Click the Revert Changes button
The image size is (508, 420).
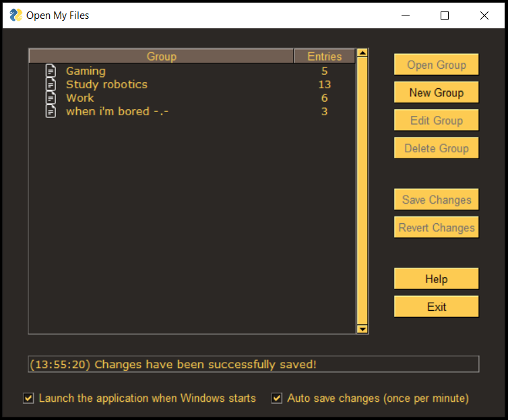(436, 227)
